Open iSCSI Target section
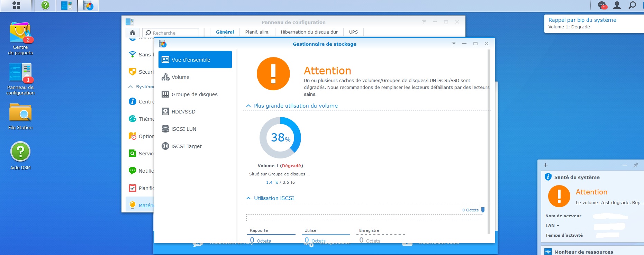Image resolution: width=644 pixels, height=255 pixels. tap(195, 146)
